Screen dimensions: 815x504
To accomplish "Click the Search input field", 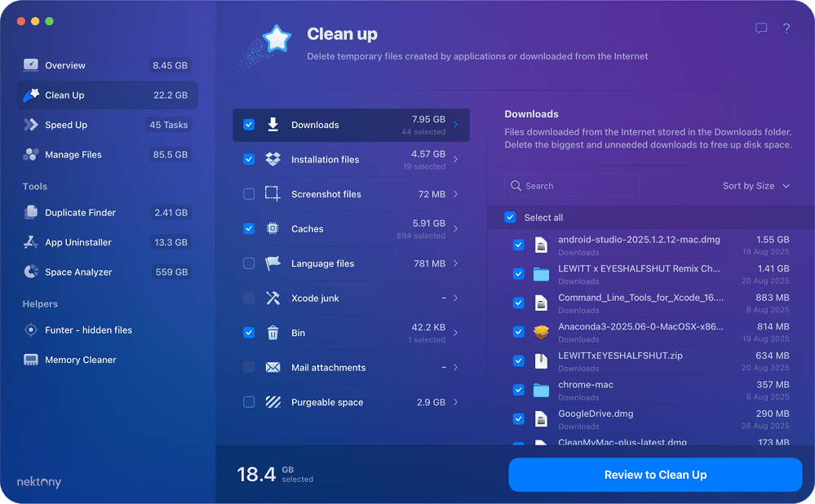I will tap(572, 185).
